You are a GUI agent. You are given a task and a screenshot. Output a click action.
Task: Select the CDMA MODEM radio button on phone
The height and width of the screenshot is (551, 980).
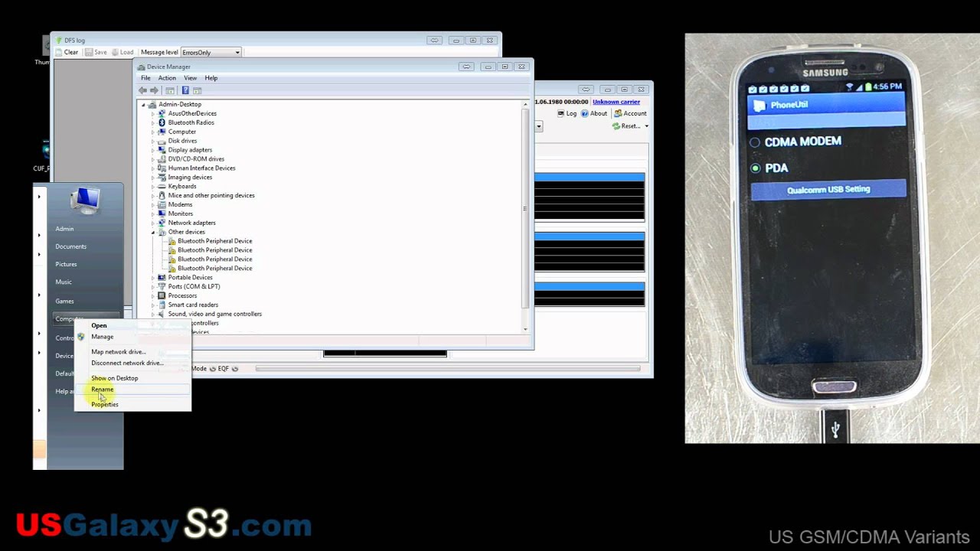coord(755,142)
